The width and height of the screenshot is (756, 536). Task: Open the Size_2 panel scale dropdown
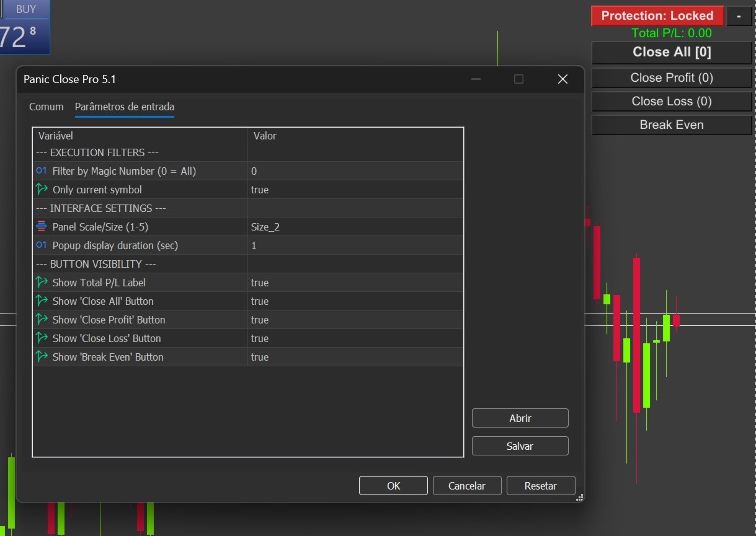pos(355,227)
